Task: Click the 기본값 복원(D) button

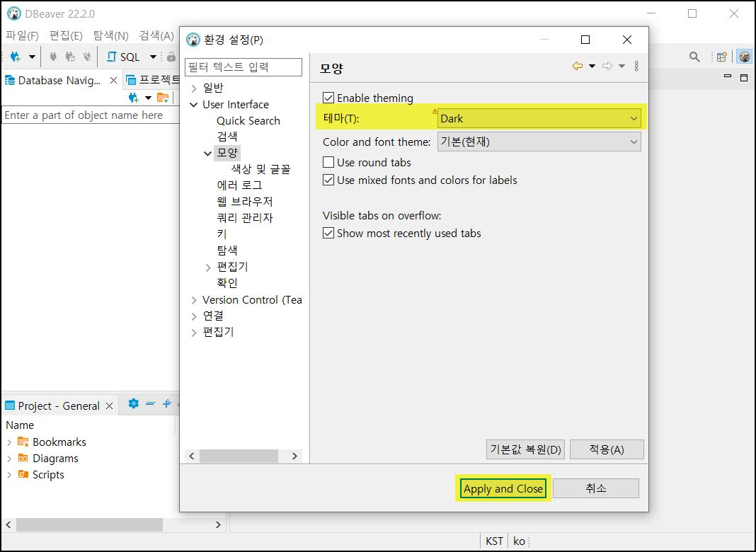Action: coord(525,449)
